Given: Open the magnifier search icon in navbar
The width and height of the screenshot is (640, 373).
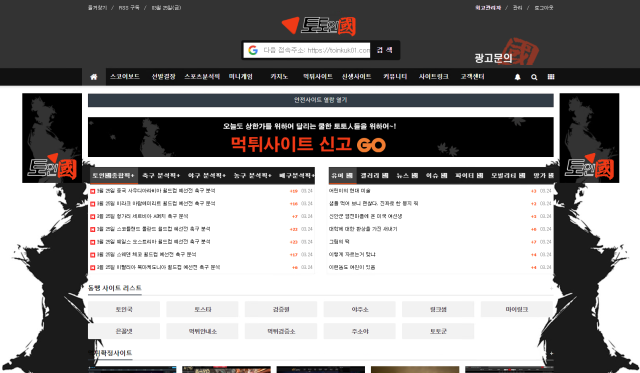Looking at the screenshot, I should point(534,77).
